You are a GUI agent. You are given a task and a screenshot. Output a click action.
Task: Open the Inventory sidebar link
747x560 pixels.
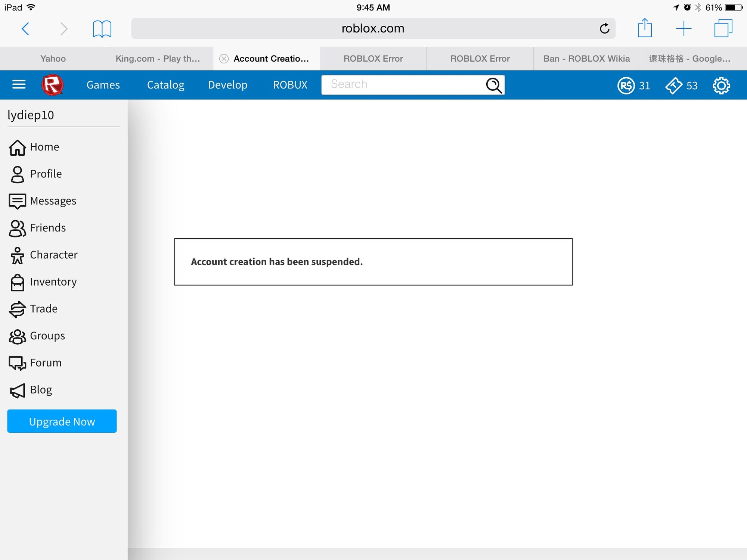point(53,282)
